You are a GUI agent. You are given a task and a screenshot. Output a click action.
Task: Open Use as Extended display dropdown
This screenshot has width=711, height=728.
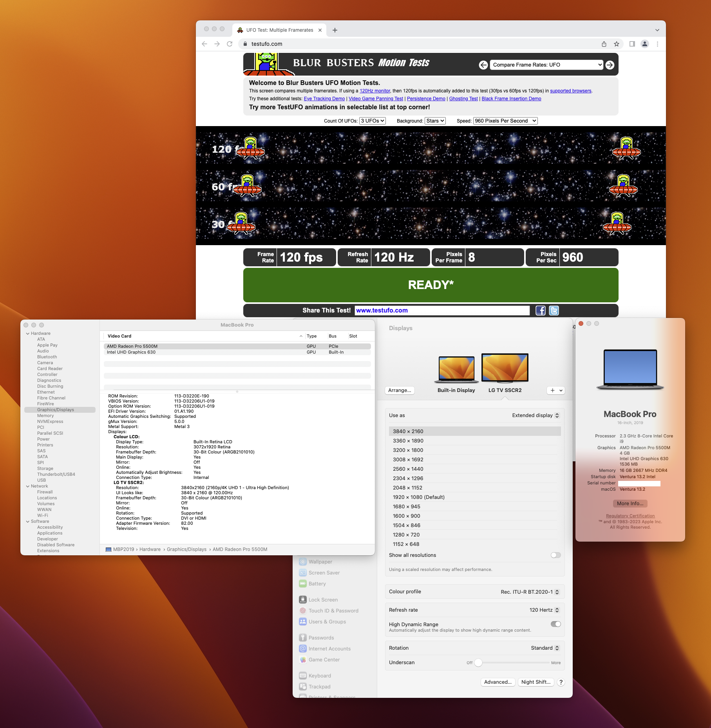536,415
